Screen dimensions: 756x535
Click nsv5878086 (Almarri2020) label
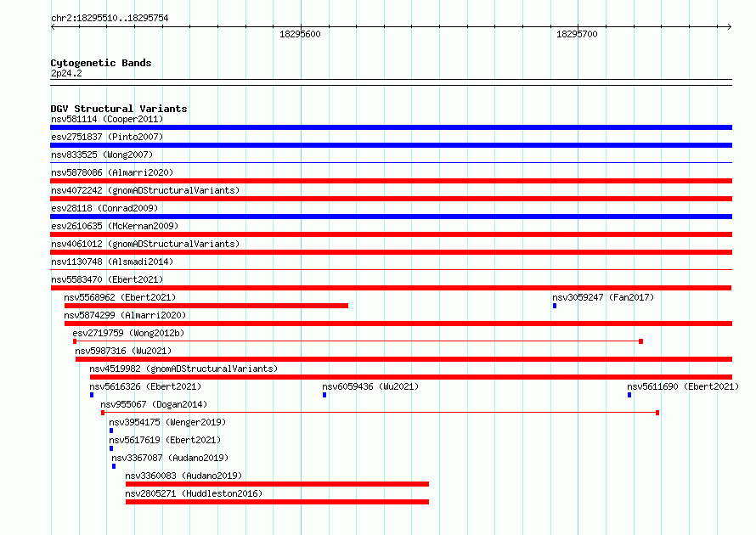[x=112, y=172]
